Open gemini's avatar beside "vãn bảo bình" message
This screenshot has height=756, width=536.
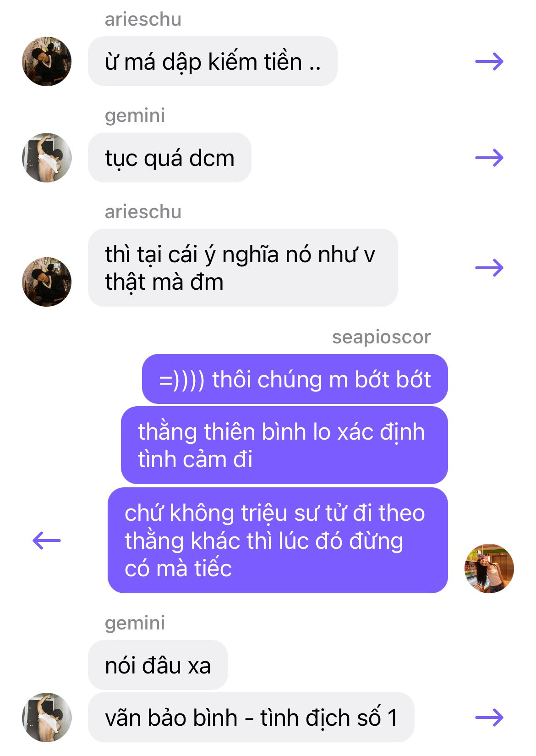pos(47,717)
